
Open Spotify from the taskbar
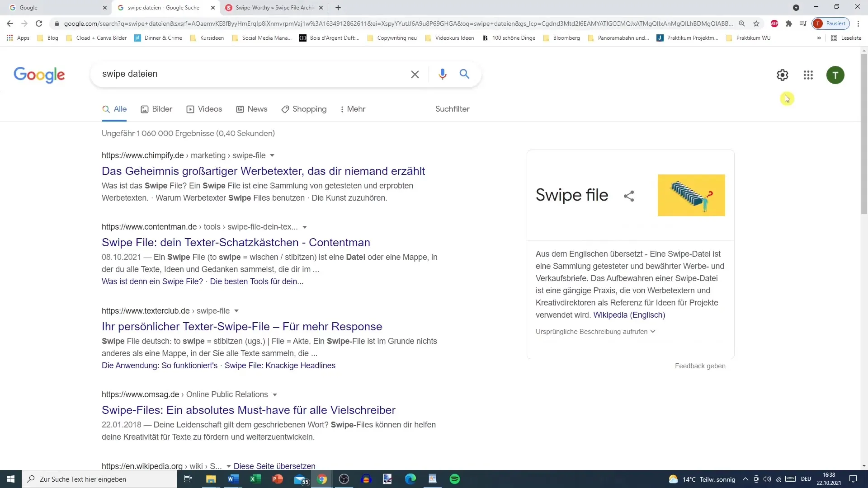tap(455, 479)
